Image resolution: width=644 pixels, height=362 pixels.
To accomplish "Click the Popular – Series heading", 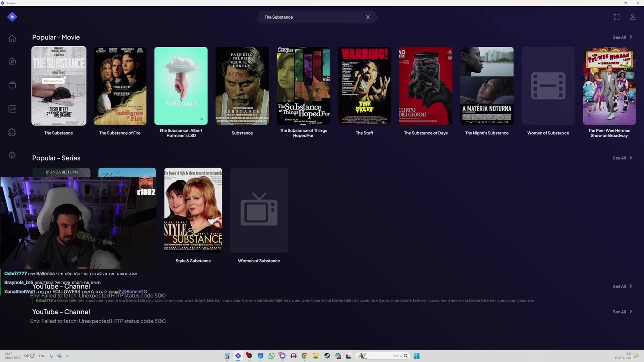I will [x=56, y=158].
